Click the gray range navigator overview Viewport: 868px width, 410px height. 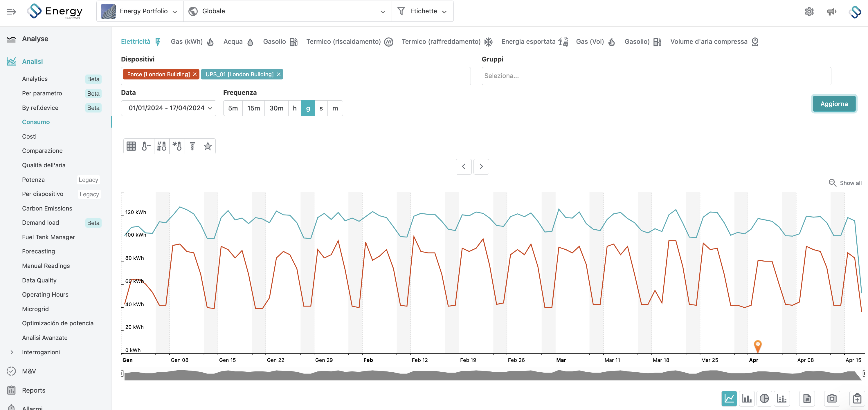pos(493,375)
